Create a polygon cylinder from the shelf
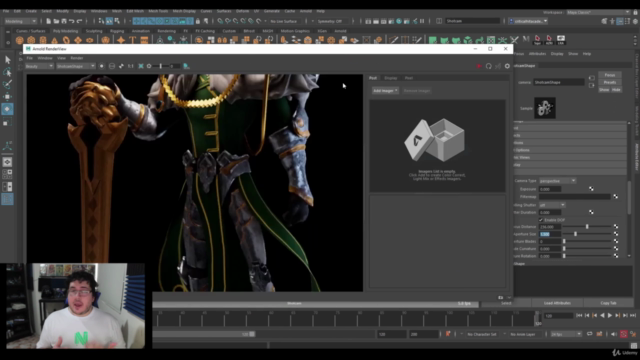 point(43,40)
